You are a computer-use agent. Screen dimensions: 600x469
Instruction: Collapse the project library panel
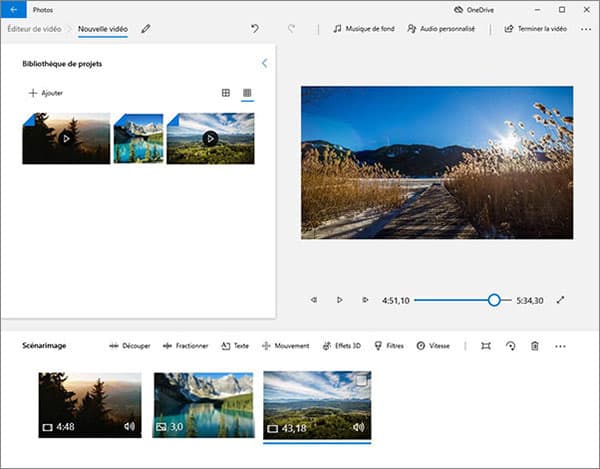[264, 63]
